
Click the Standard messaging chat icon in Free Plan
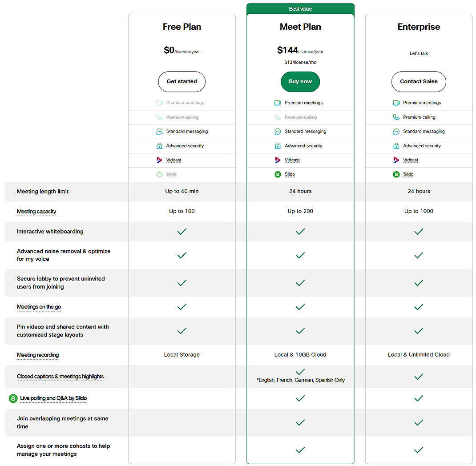coord(159,131)
